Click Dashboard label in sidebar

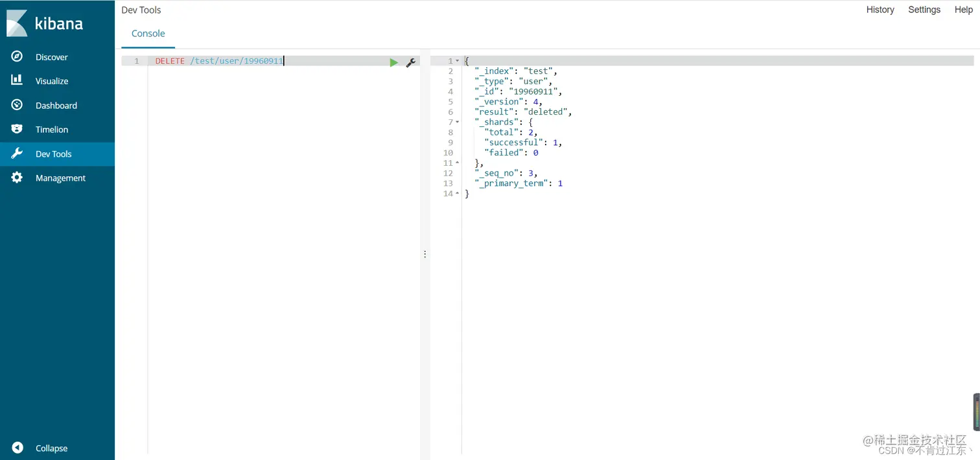pyautogui.click(x=56, y=106)
